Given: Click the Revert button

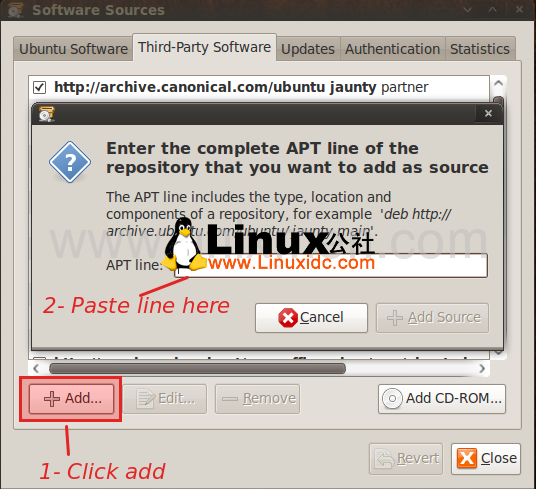Looking at the screenshot, I should click(406, 459).
